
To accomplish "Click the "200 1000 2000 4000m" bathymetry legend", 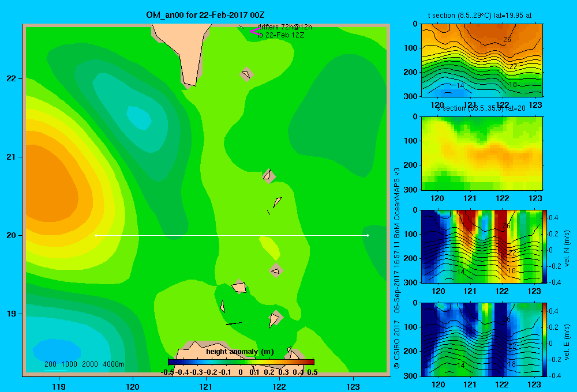I will tap(84, 364).
